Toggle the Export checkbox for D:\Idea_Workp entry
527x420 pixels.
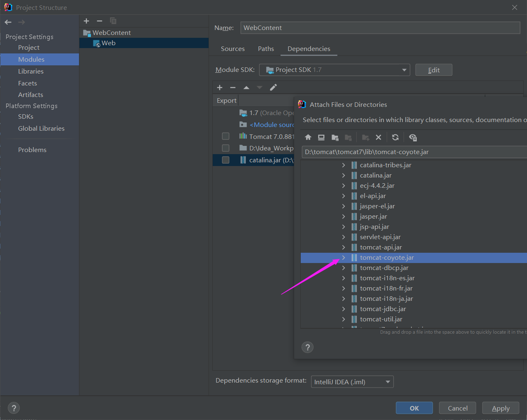tap(225, 148)
